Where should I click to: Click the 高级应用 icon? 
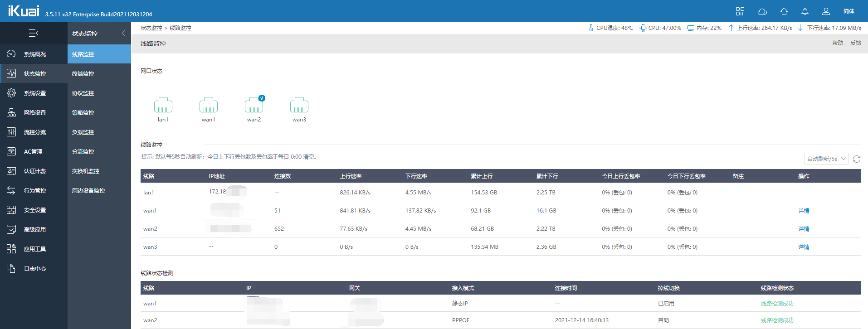[11, 229]
